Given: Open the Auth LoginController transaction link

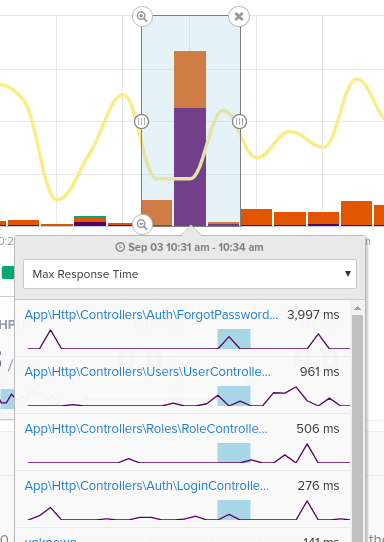Looking at the screenshot, I should [147, 486].
